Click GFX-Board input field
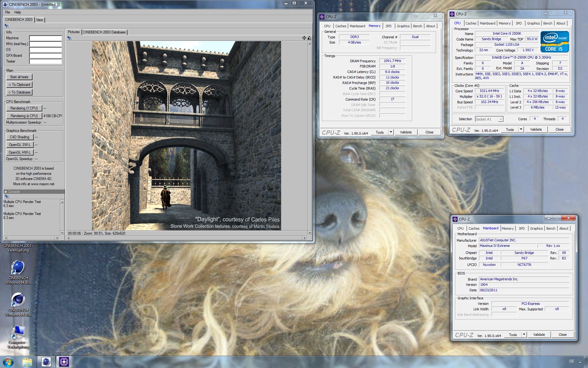The image size is (588, 368). click(46, 56)
